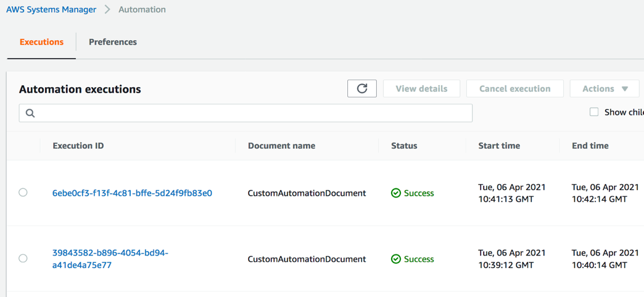Open the Actions dropdown menu
Viewport: 644px width, 297px height.
605,88
